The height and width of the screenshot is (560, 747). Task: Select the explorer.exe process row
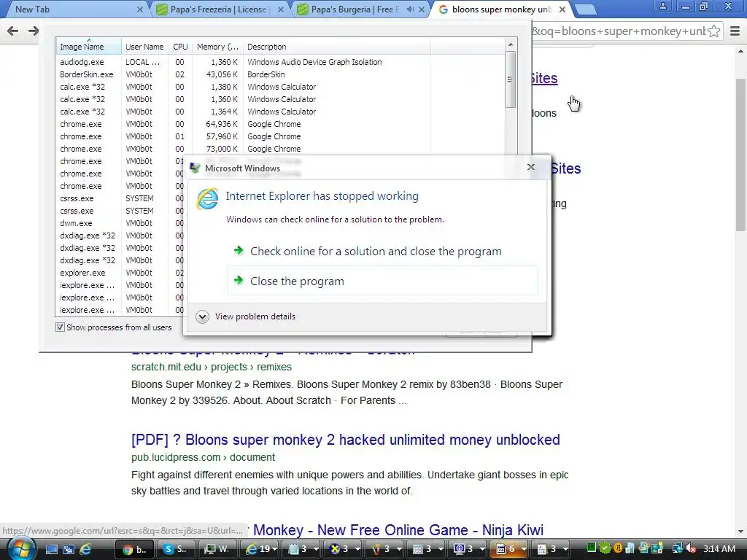[x=119, y=273]
